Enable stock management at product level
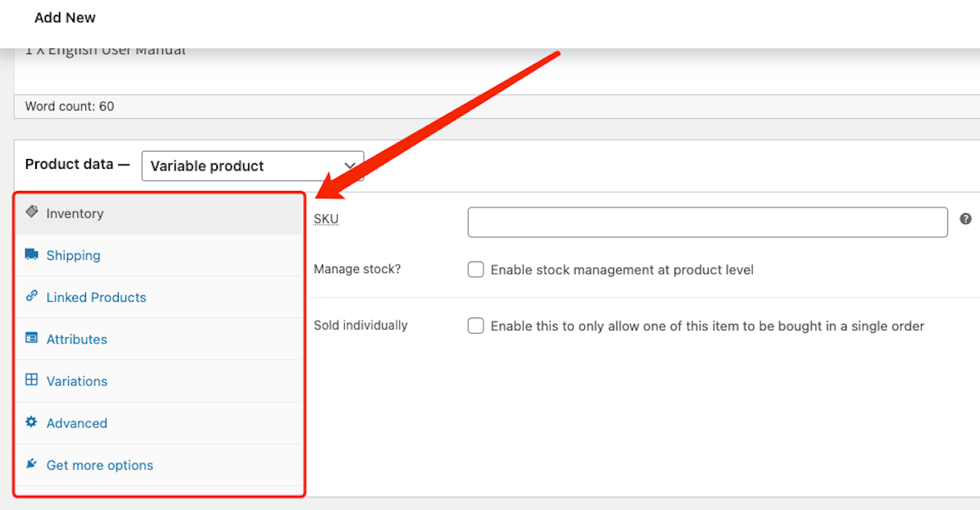 tap(475, 270)
